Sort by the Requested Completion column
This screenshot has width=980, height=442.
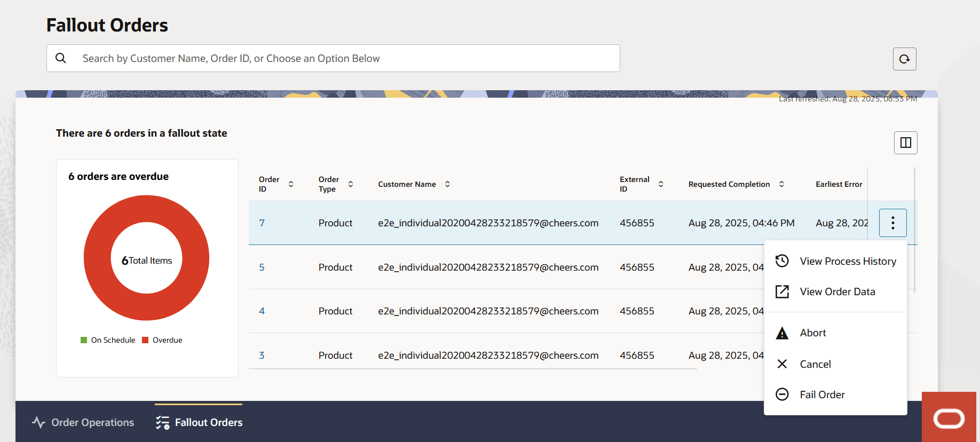point(781,184)
